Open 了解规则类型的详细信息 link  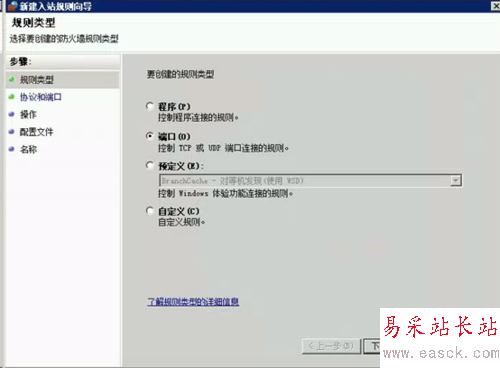(x=193, y=302)
